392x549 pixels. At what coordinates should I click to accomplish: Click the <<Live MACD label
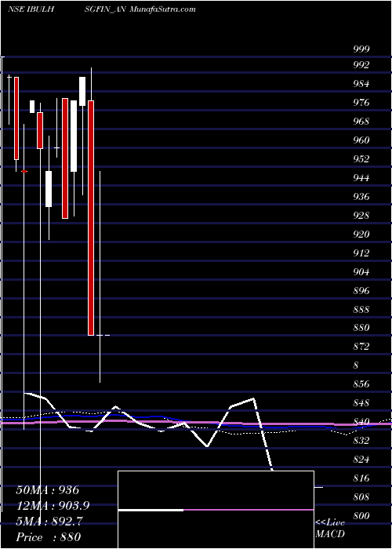click(330, 529)
